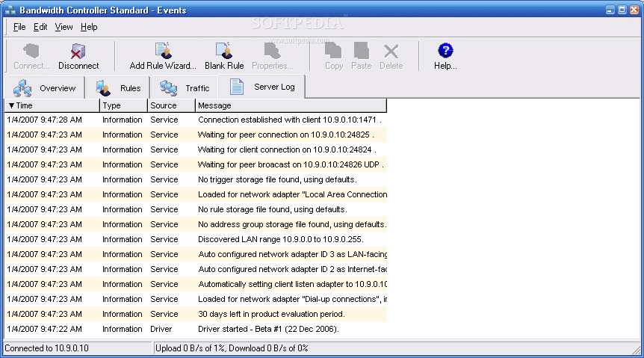Screen dimensions: 644x358
Task: Select 'No address group storage file' entry
Action: click(196, 224)
